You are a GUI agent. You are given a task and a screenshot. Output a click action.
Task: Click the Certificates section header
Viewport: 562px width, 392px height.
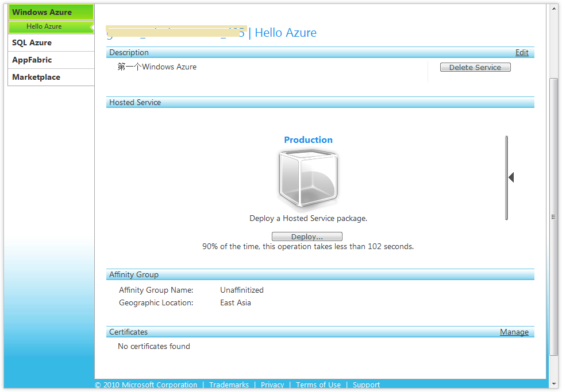[320, 332]
